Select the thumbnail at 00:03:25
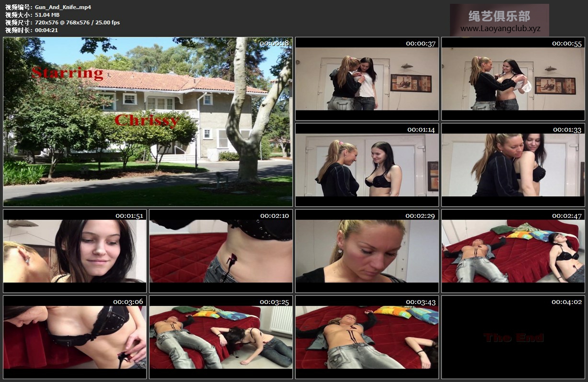 pos(220,337)
